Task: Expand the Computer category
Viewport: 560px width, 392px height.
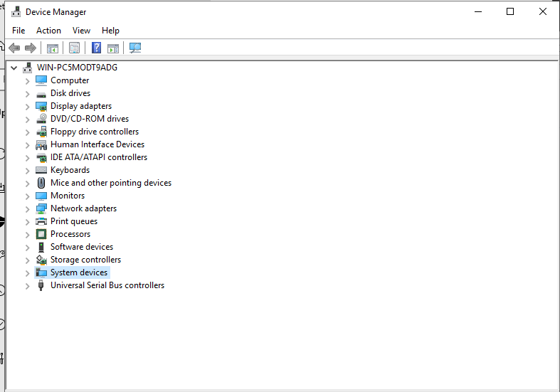Action: [x=27, y=81]
